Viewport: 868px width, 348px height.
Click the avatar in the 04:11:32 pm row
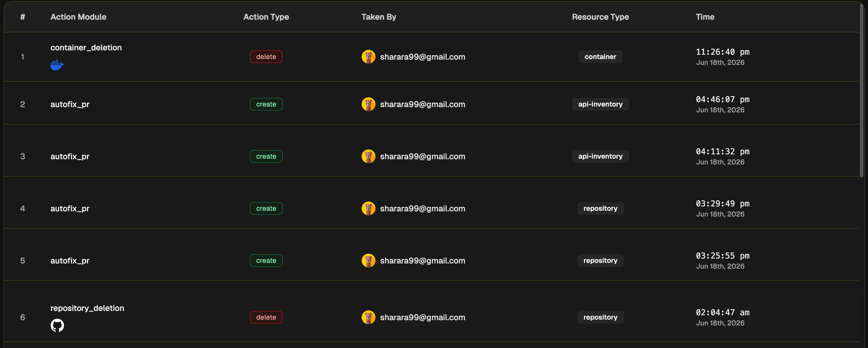[368, 156]
